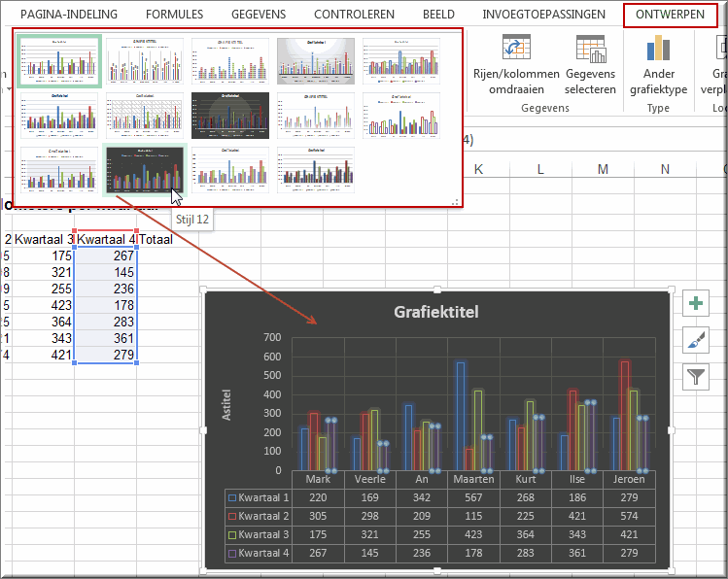The width and height of the screenshot is (728, 579).
Task: Apply the dark Stijl 12 chart style thumbnail
Action: click(145, 170)
